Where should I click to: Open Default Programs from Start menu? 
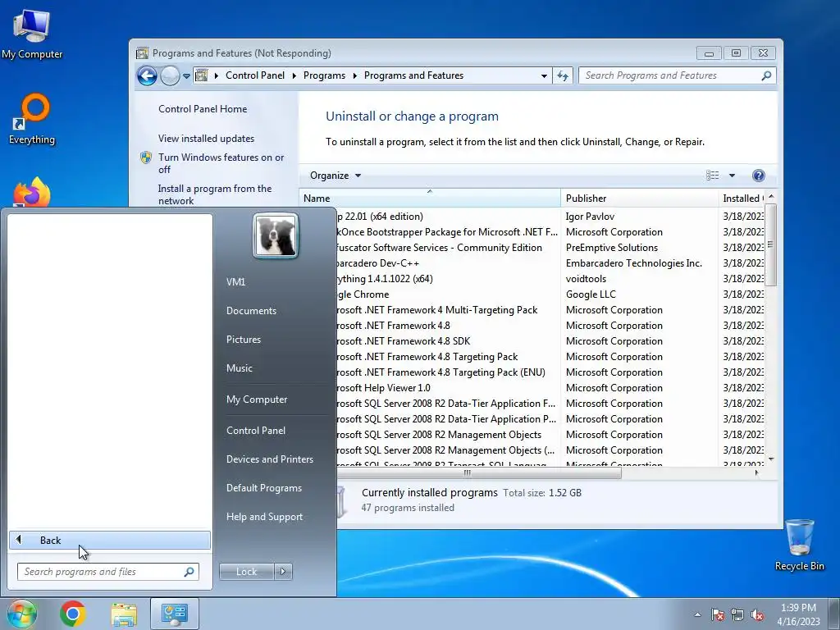click(x=264, y=488)
